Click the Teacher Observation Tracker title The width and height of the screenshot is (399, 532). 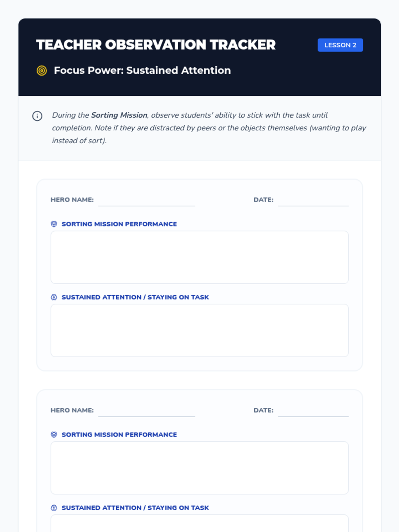click(x=156, y=45)
